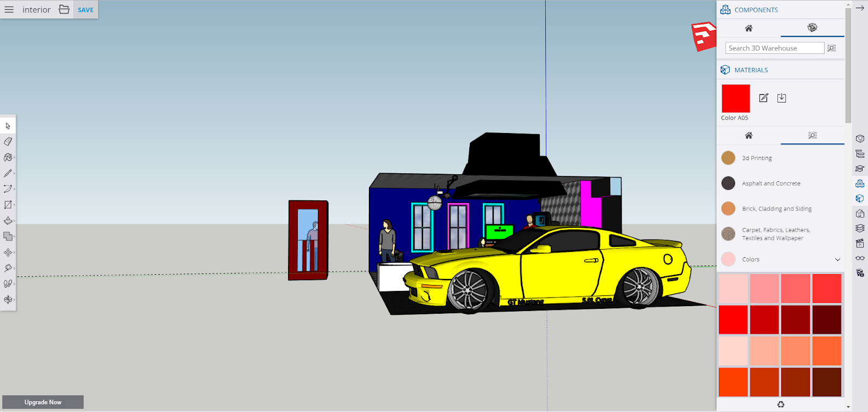Toggle the Components panel sidebar icon

[x=860, y=183]
